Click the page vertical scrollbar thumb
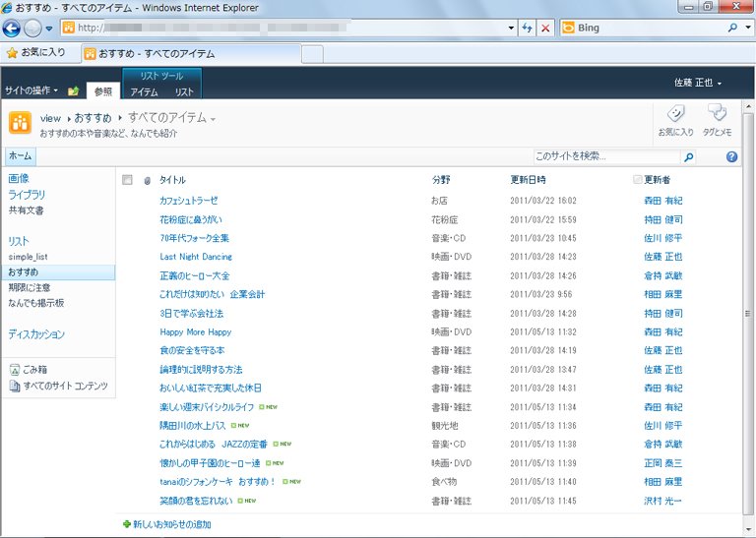Viewport: 756px width, 538px height. [x=748, y=313]
